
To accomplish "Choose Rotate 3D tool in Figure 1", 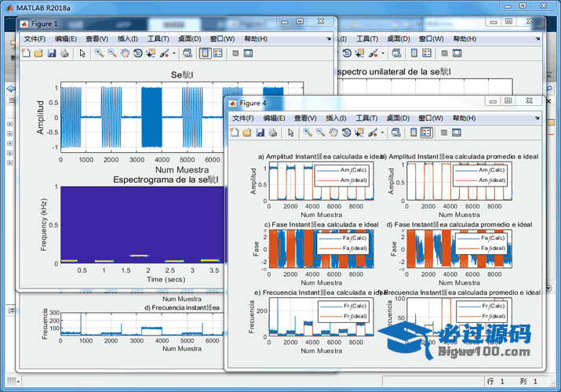I will click(x=138, y=53).
